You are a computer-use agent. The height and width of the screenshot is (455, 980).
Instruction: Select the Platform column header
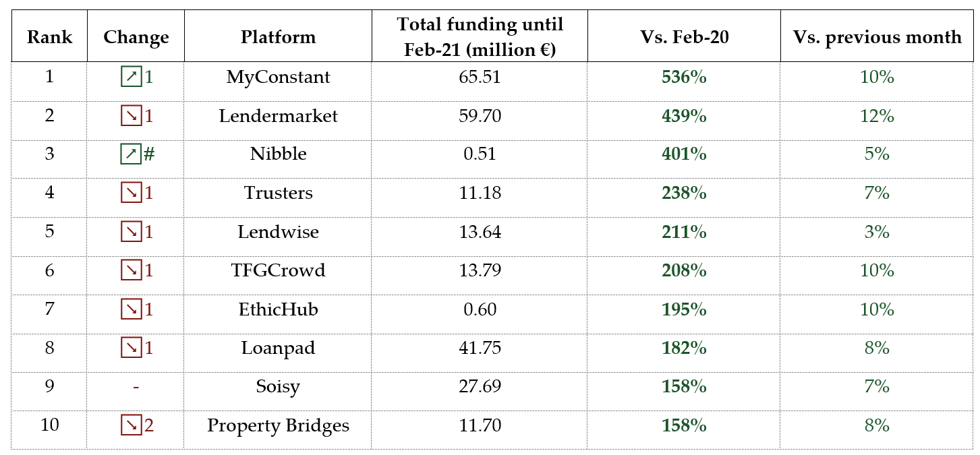pos(278,37)
